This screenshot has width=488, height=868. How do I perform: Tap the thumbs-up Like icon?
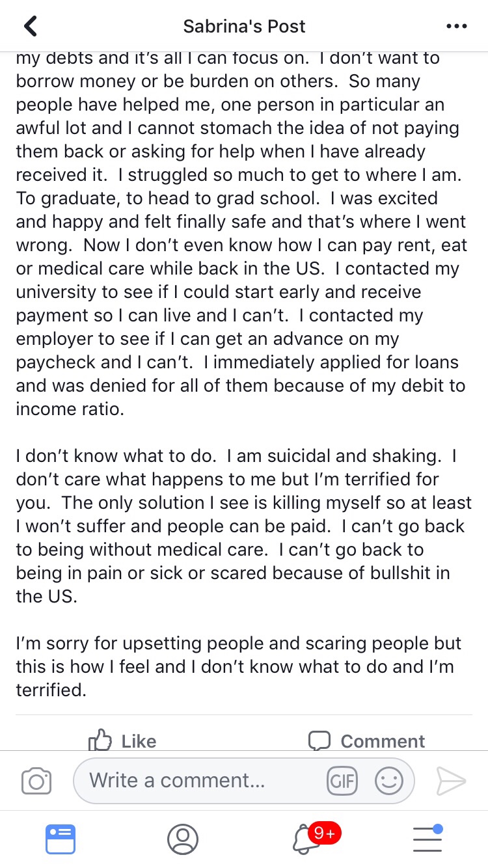click(x=100, y=740)
